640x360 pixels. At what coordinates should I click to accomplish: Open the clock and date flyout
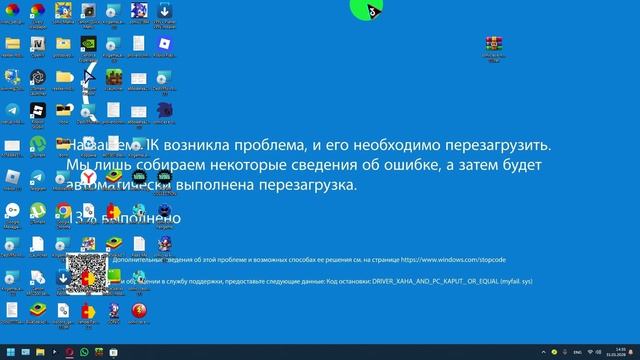pos(616,352)
